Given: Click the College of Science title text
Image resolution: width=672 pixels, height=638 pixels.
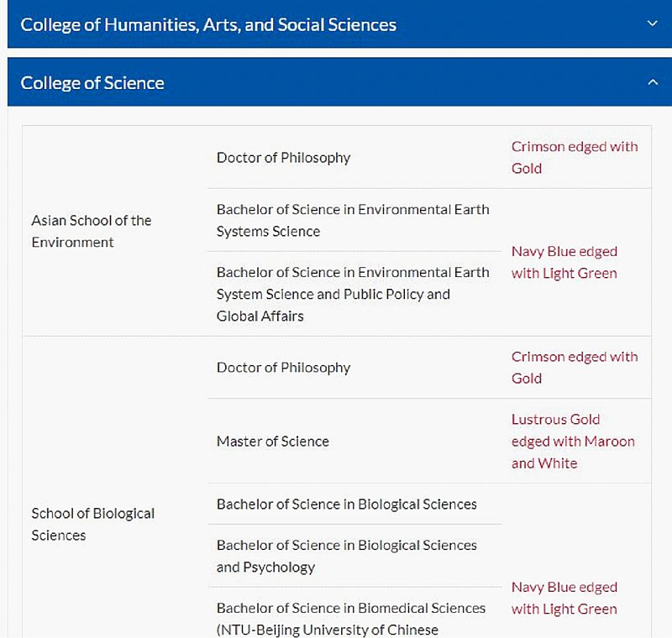Looking at the screenshot, I should click(x=92, y=83).
